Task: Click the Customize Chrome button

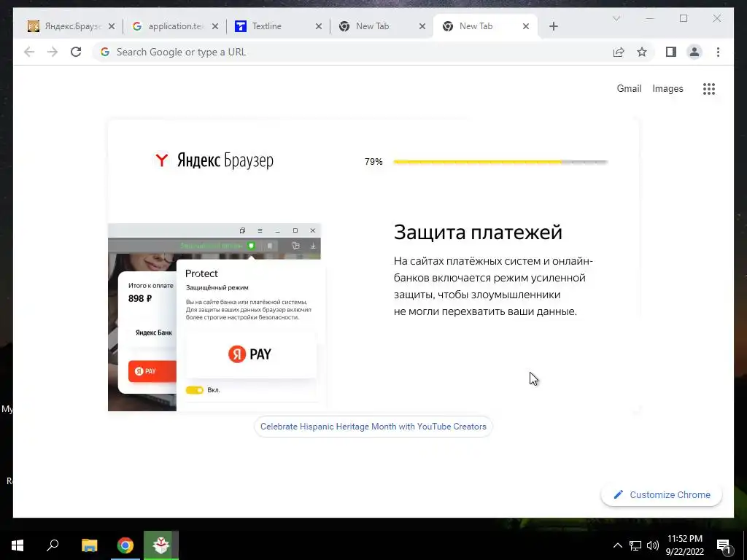Action: click(x=662, y=495)
